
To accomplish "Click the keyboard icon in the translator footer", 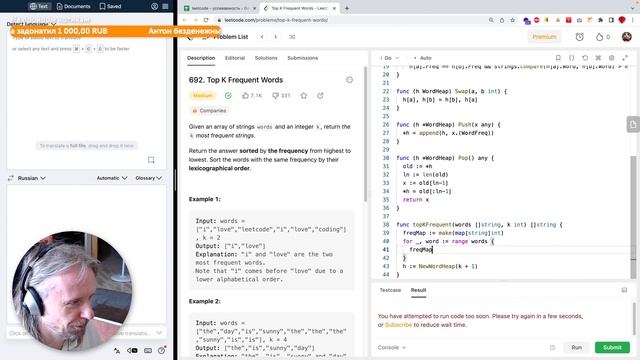I will pos(148,350).
